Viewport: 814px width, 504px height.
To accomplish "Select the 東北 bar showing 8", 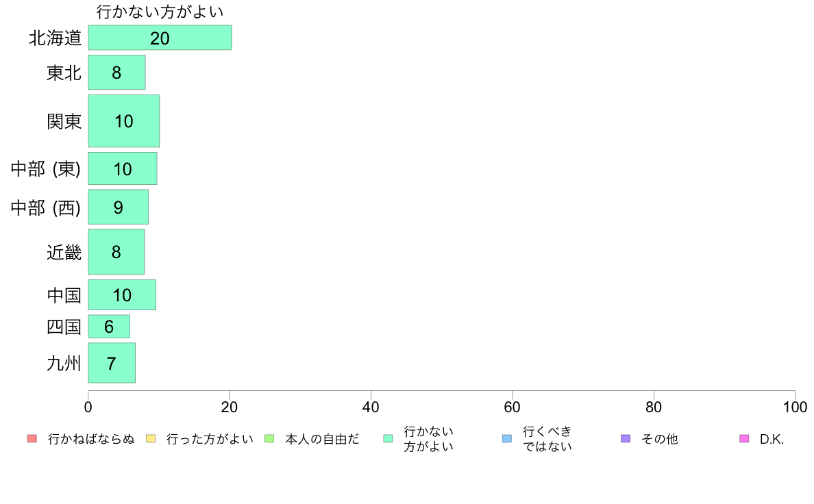I will coord(116,72).
